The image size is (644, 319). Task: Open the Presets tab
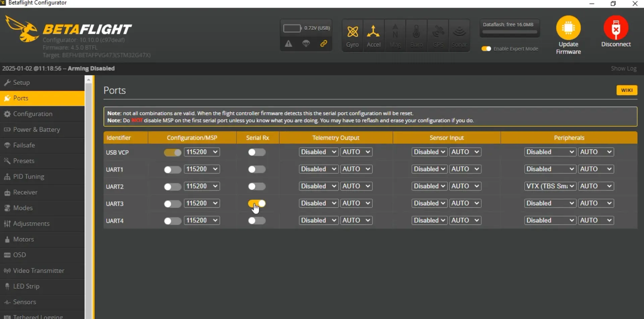pyautogui.click(x=42, y=161)
